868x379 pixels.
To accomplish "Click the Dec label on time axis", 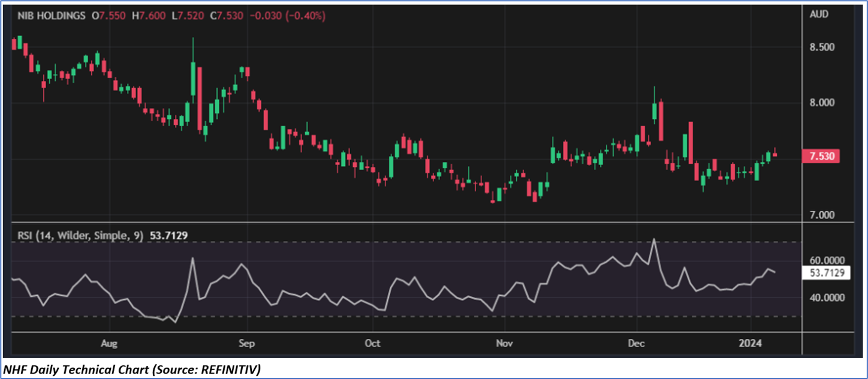I will 636,344.
